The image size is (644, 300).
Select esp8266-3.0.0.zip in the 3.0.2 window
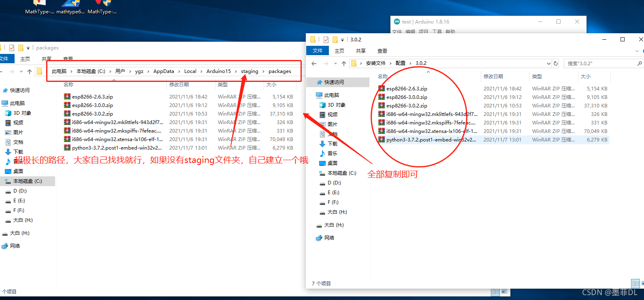coord(407,97)
